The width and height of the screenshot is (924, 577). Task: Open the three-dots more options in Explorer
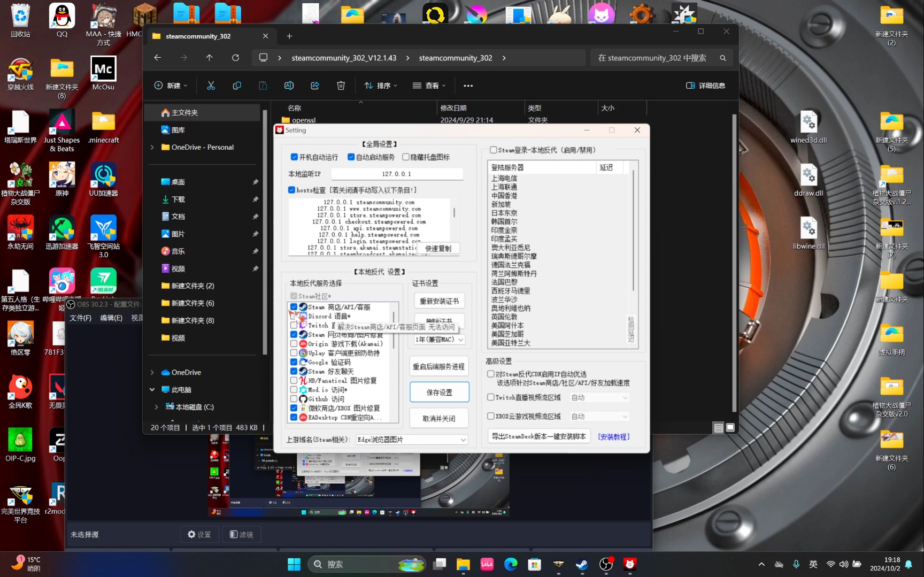coord(468,86)
